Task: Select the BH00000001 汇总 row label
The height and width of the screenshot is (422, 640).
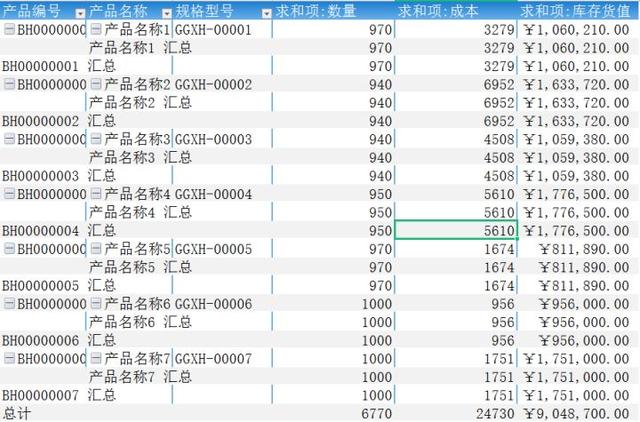Action: [x=59, y=66]
